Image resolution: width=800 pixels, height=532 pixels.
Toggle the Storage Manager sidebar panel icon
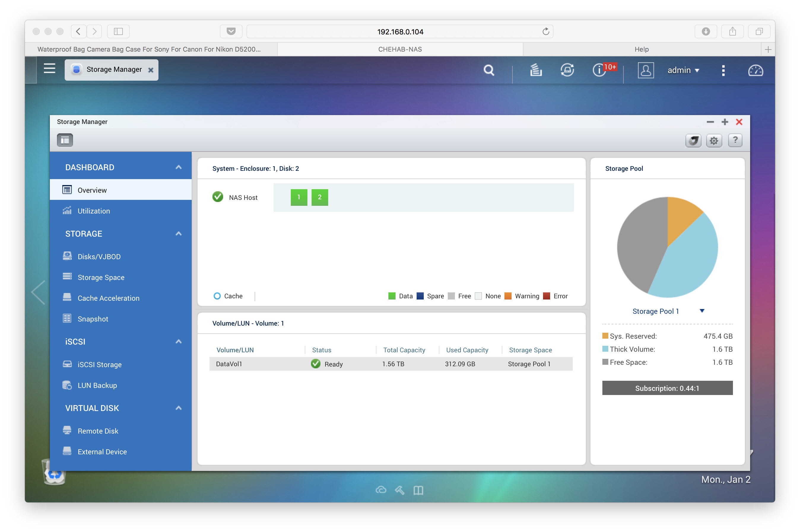(x=65, y=140)
